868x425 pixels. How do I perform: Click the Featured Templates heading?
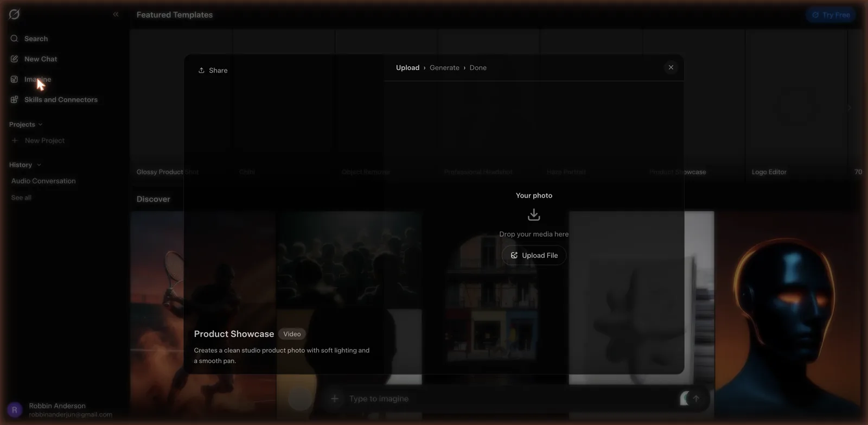(x=175, y=15)
